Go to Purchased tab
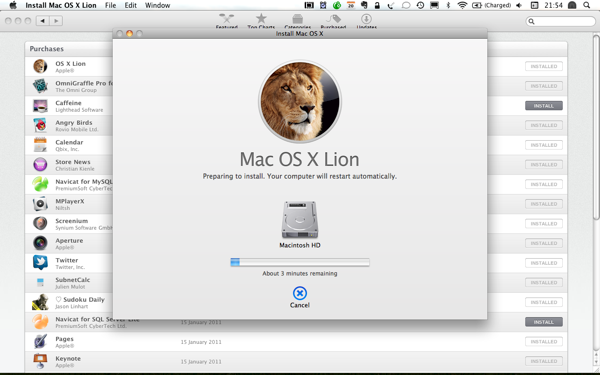 tap(333, 21)
